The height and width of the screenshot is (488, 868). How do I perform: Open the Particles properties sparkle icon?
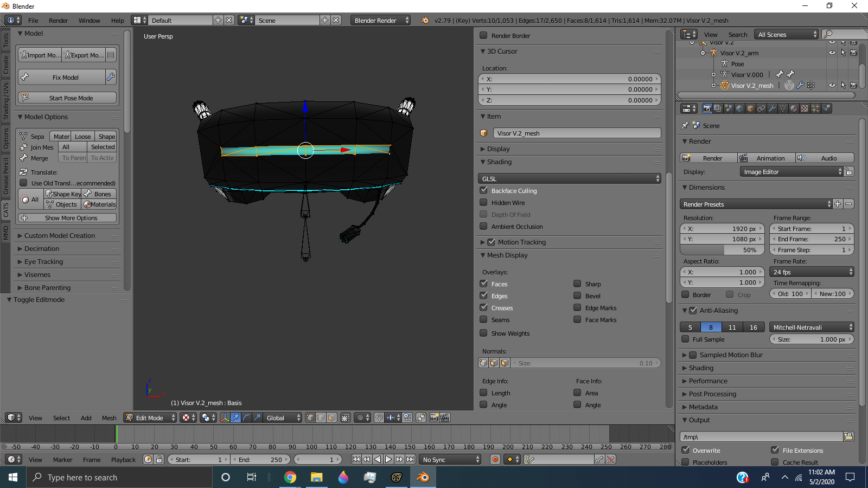[815, 108]
